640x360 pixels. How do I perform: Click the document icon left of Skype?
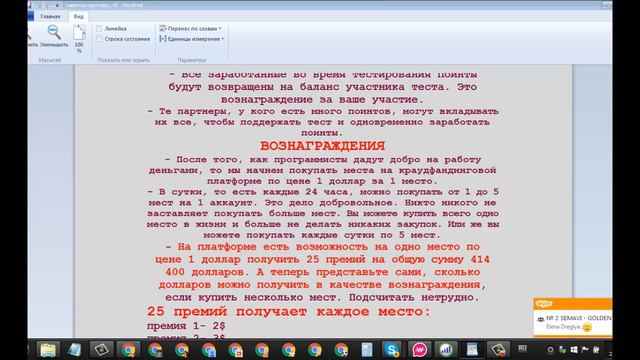(366, 350)
